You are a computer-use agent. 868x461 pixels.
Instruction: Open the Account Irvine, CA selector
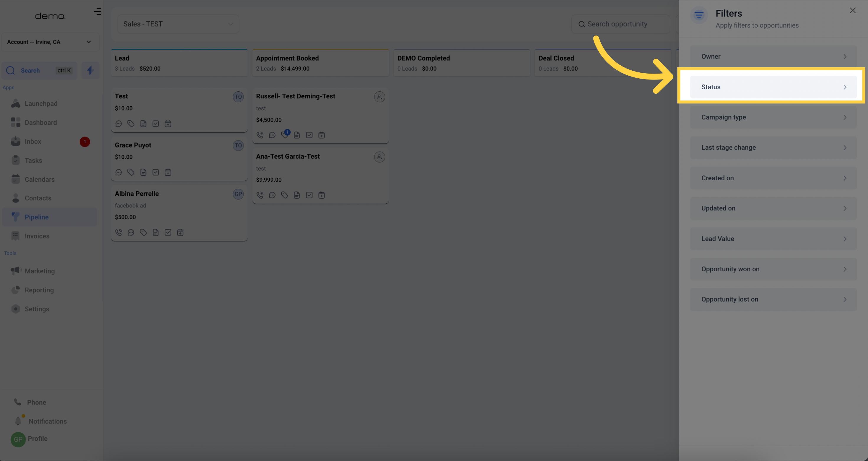50,42
